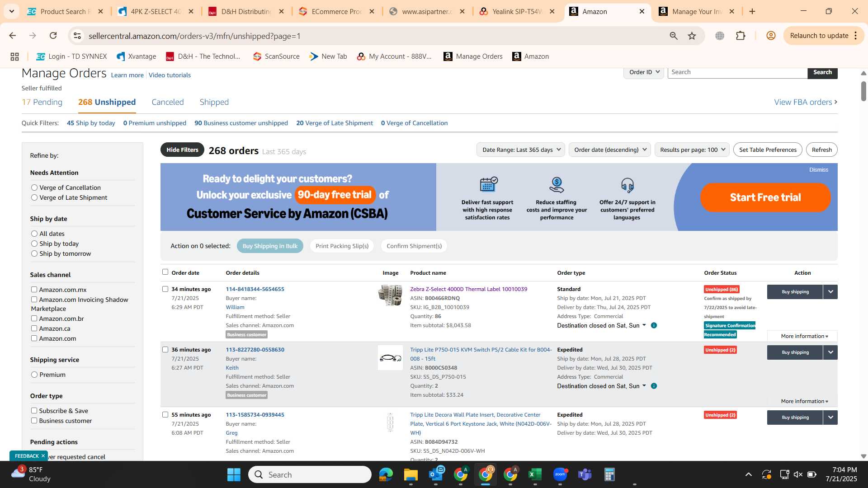
Task: Expand Destination closed dropdown on Keith's order
Action: 601,386
